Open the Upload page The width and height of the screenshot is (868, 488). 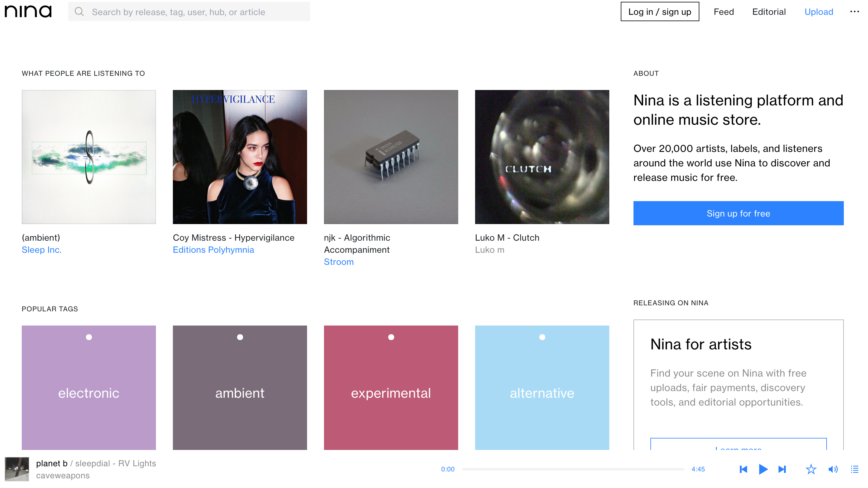[819, 12]
